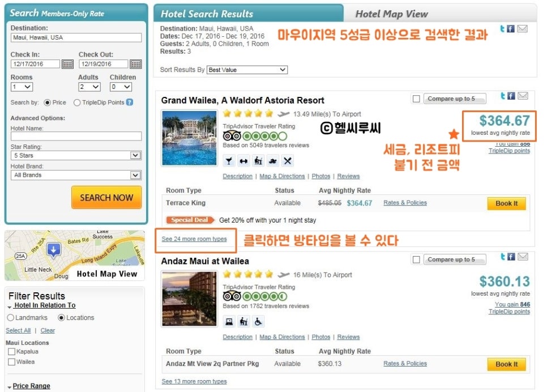
Task: Open the Check In calendar picker
Action: coord(67,64)
